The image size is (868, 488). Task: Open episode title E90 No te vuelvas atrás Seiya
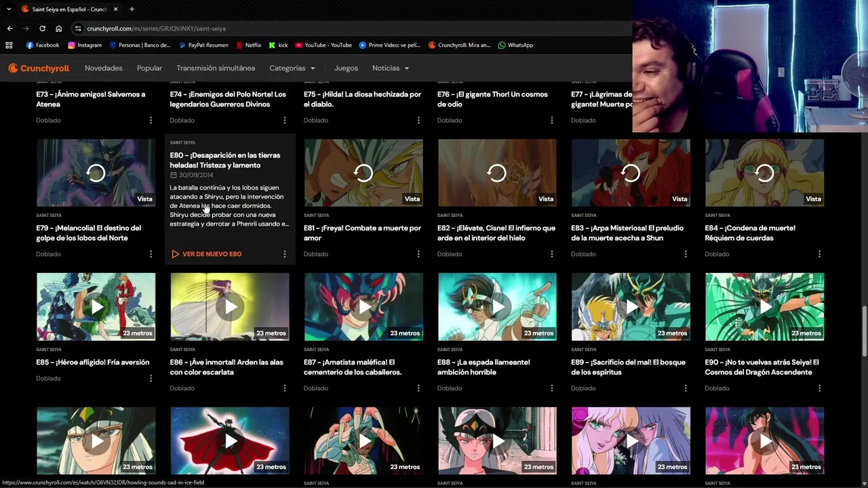coord(762,367)
